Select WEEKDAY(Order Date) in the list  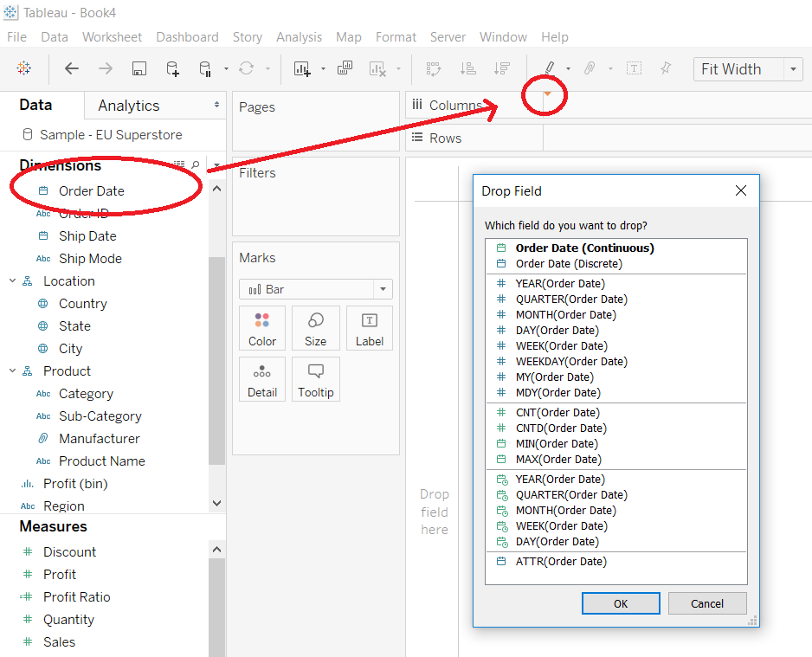click(x=571, y=362)
